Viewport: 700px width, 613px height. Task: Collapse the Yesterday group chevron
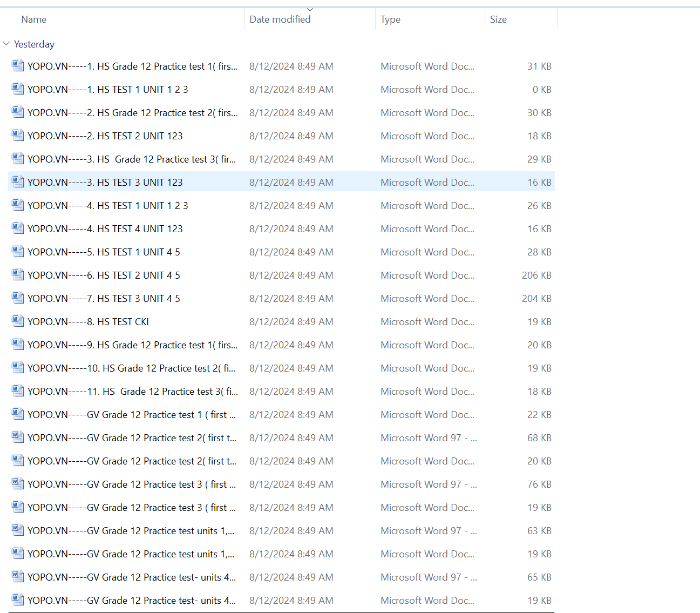click(6, 44)
